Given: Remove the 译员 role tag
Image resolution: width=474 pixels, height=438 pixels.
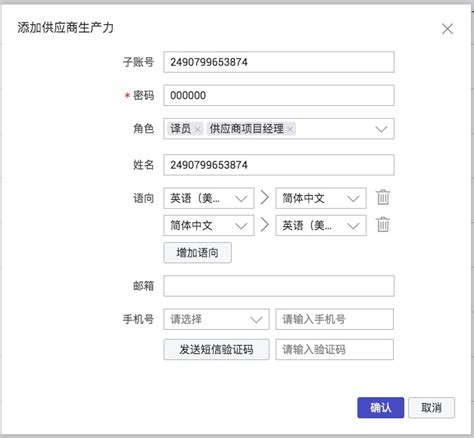Looking at the screenshot, I should tap(198, 129).
